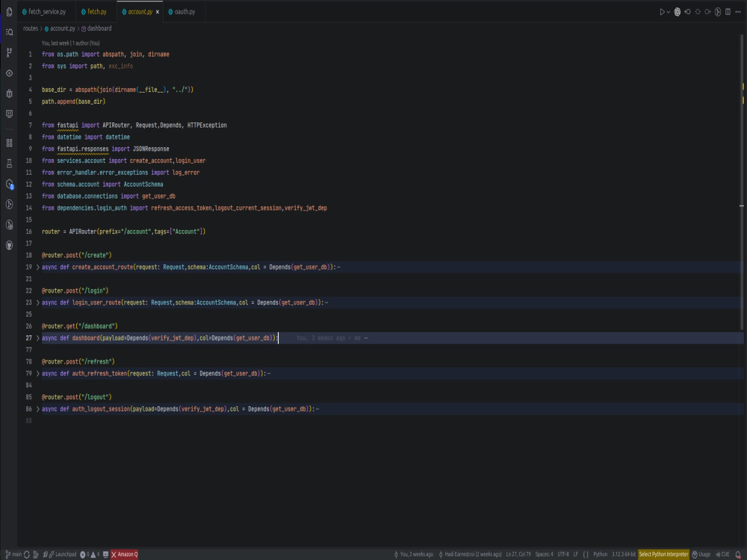Click the CUE status bar item
747x560 pixels.
tap(722, 554)
